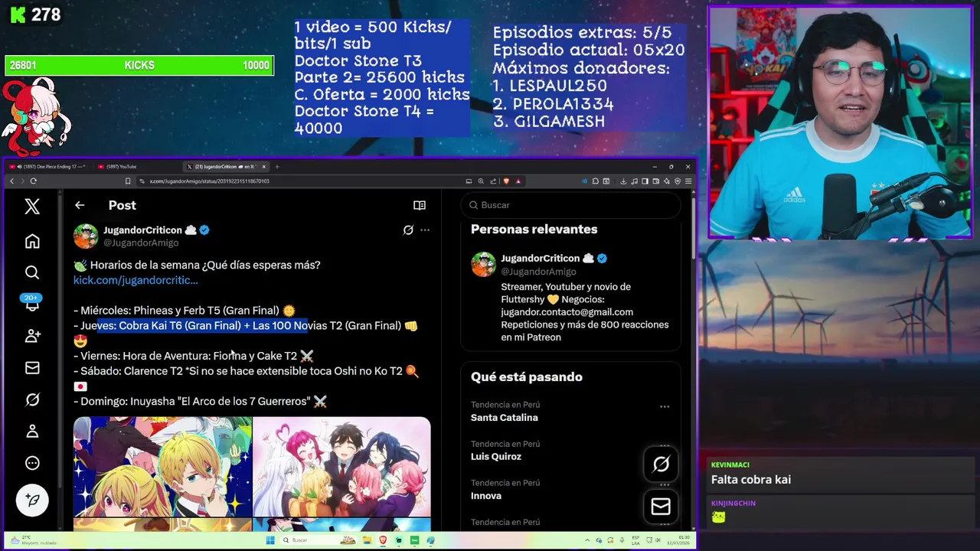Click the X logo in the sidebar
The width and height of the screenshot is (980, 551).
tap(32, 206)
